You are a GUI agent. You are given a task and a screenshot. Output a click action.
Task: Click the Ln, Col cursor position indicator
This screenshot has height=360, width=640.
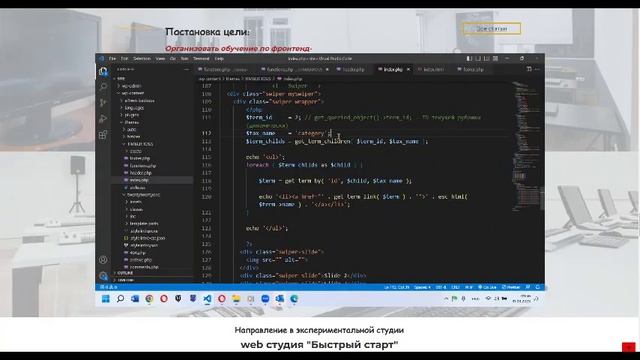click(396, 287)
